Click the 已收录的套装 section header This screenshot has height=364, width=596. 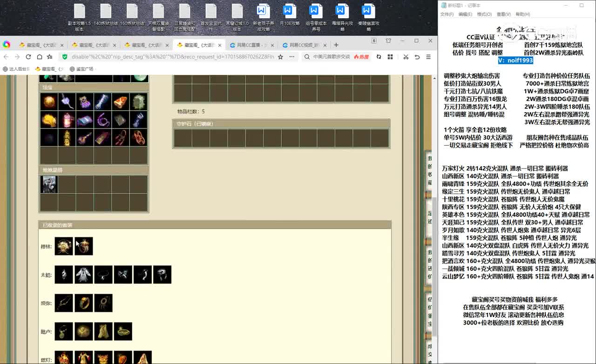click(215, 225)
